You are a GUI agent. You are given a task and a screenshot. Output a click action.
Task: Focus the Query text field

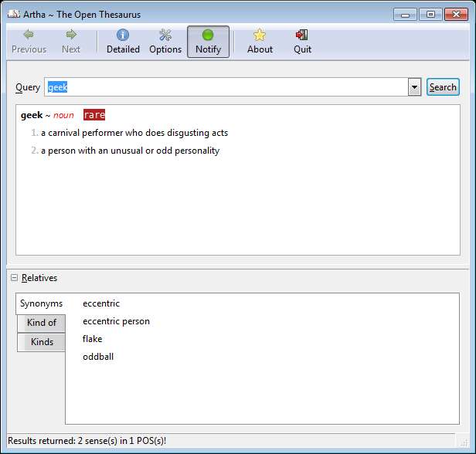coord(226,87)
